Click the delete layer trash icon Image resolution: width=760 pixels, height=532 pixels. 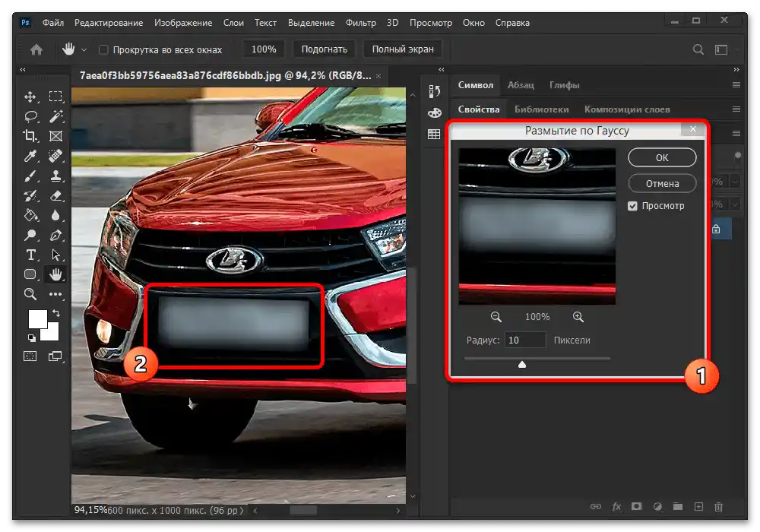[x=719, y=507]
